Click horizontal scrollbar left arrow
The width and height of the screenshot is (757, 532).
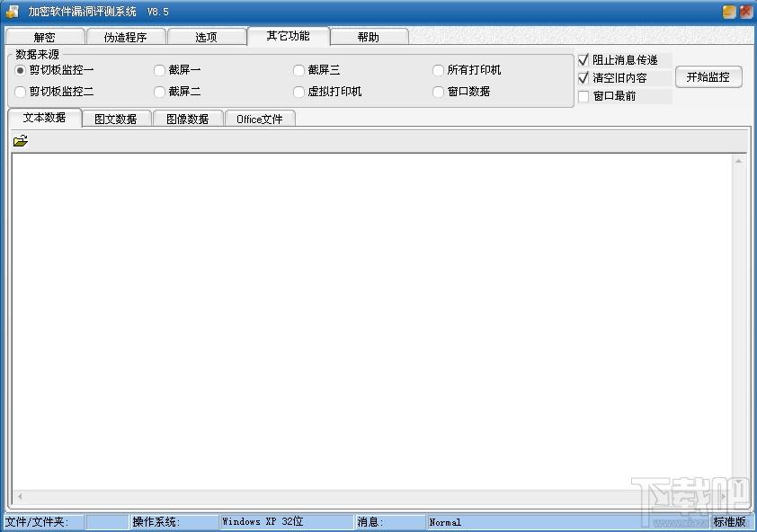click(x=20, y=496)
